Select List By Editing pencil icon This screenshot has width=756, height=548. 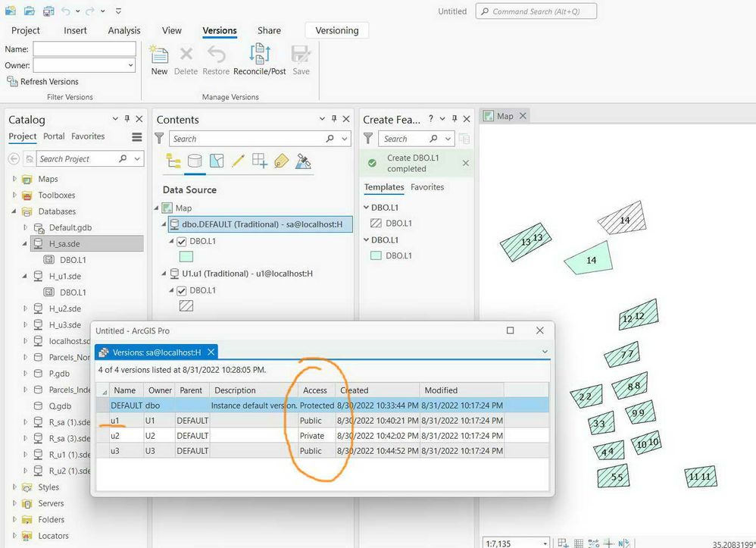pos(238,161)
